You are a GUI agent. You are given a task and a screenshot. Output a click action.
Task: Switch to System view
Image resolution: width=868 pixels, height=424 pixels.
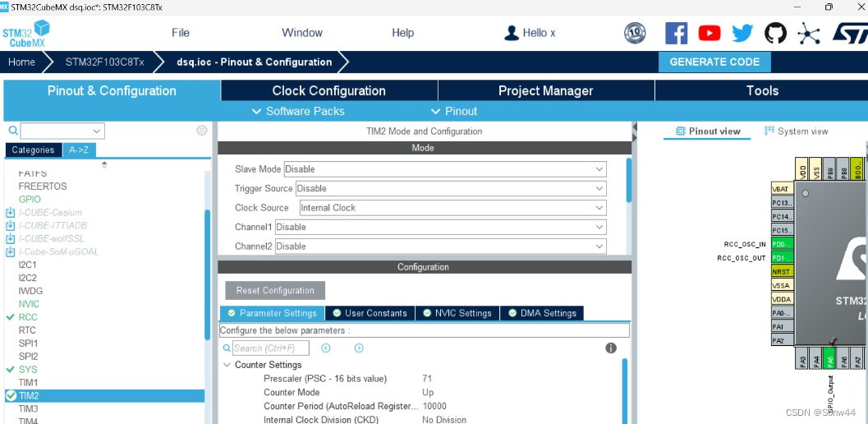797,131
